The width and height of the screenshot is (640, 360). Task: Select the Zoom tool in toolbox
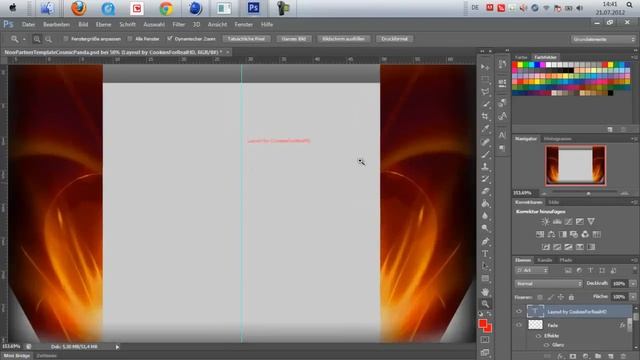pyautogui.click(x=485, y=304)
